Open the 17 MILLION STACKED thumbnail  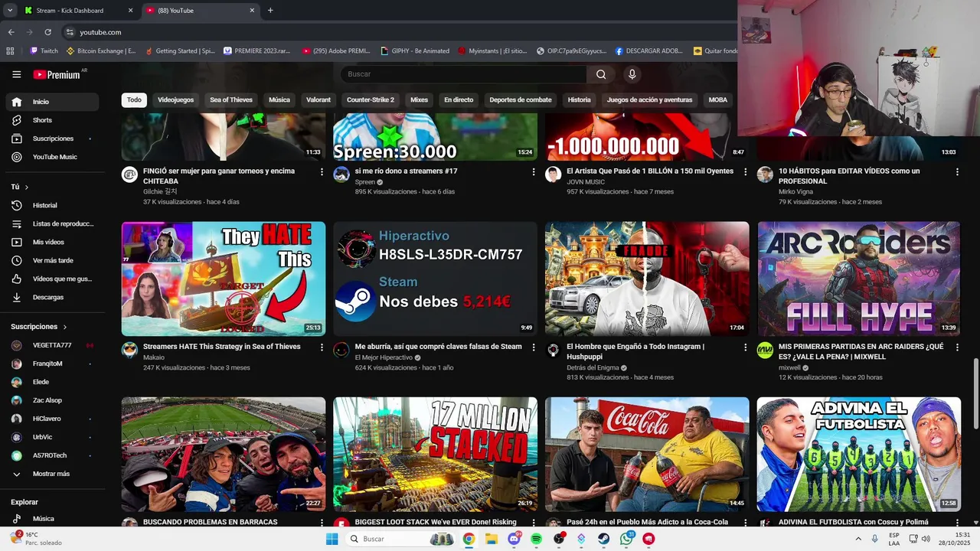435,454
